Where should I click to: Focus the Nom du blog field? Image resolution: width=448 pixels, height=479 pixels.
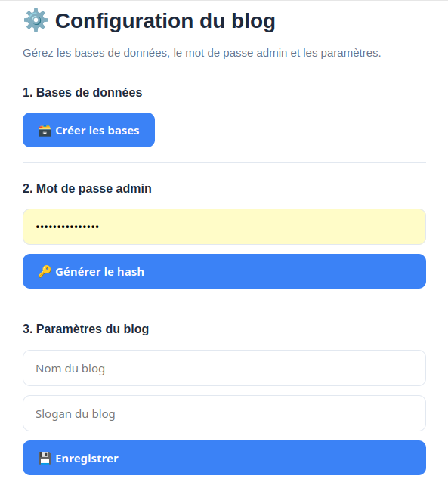(x=224, y=368)
